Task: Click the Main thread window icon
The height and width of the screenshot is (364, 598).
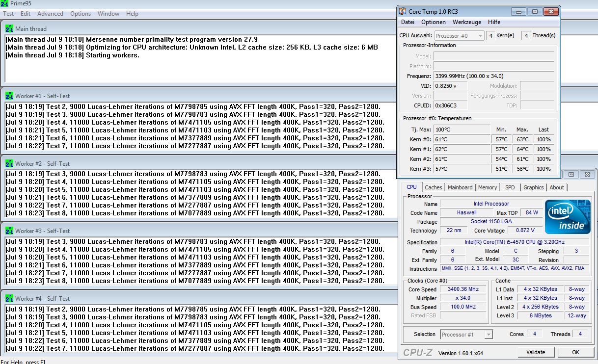Action: 9,28
